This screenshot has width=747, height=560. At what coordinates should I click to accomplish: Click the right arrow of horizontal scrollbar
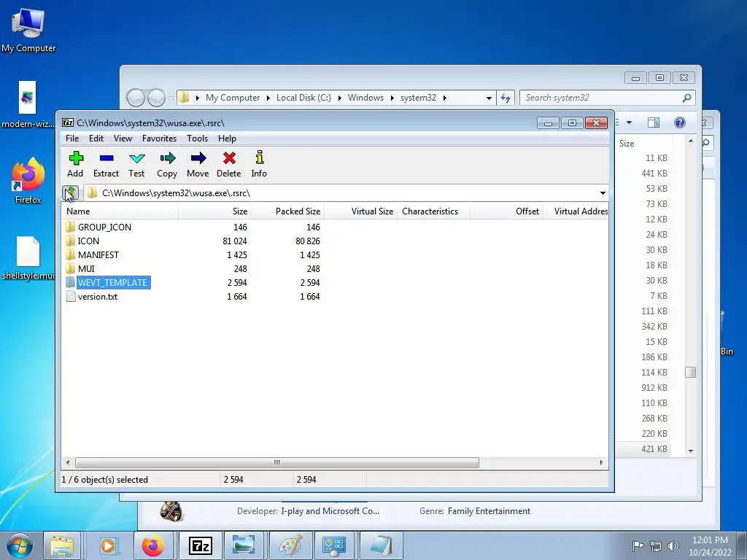601,462
